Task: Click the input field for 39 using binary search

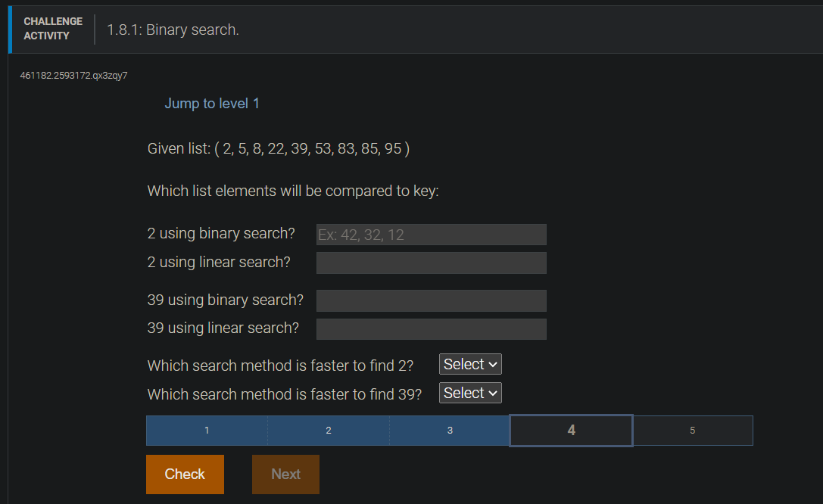Action: (431, 300)
